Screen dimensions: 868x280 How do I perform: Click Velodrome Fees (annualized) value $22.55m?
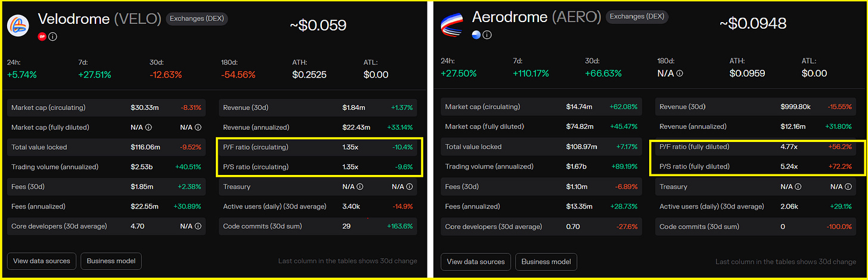coord(144,207)
